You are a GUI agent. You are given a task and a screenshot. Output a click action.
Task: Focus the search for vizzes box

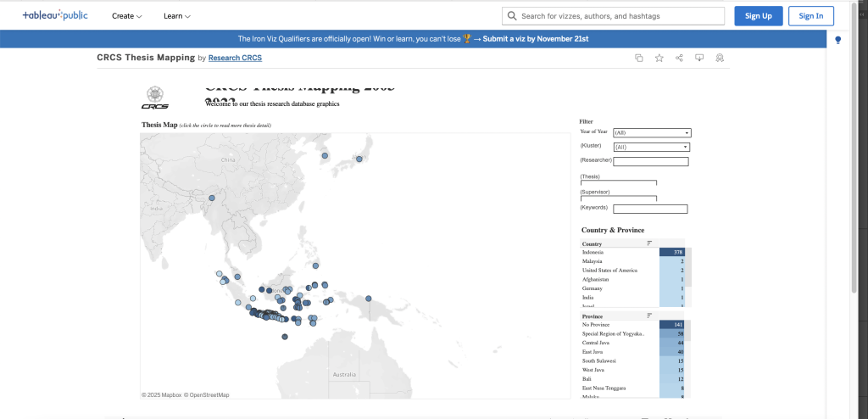(x=613, y=16)
